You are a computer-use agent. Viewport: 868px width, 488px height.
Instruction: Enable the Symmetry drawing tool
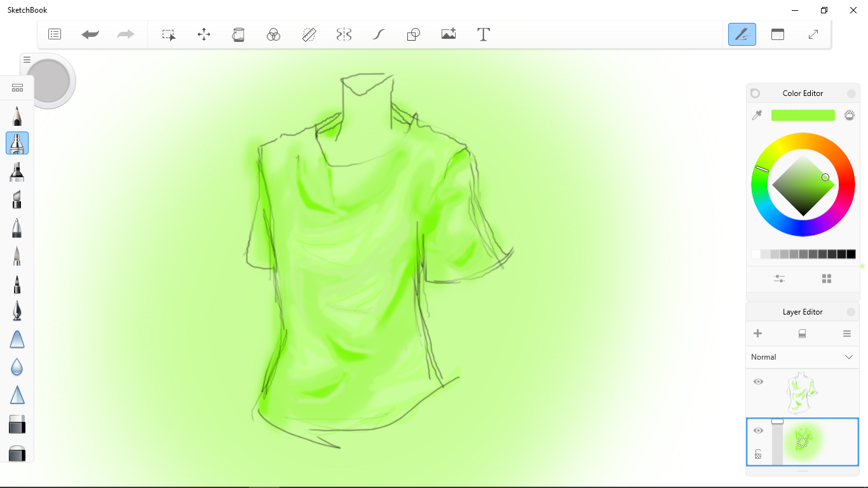pos(344,34)
